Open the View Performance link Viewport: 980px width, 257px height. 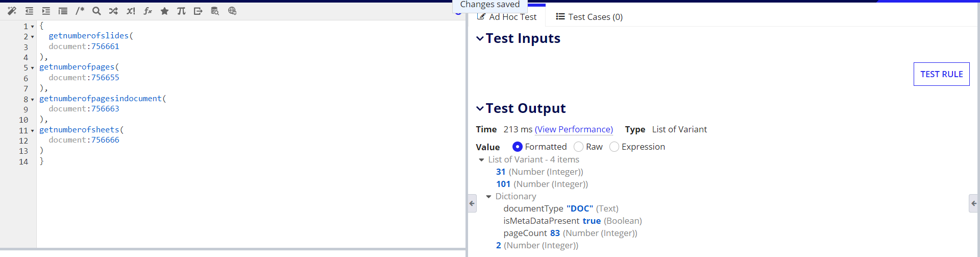pos(574,129)
